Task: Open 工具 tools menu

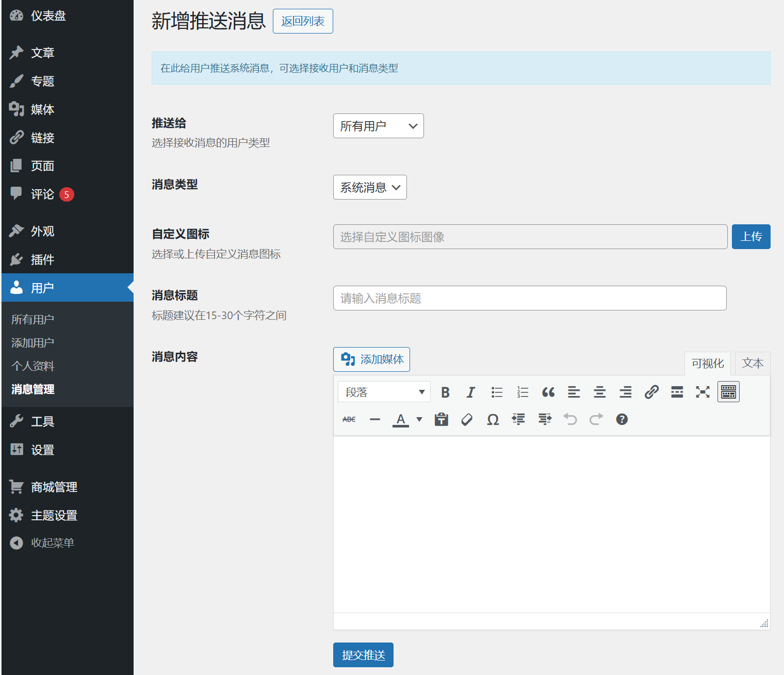Action: click(67, 421)
